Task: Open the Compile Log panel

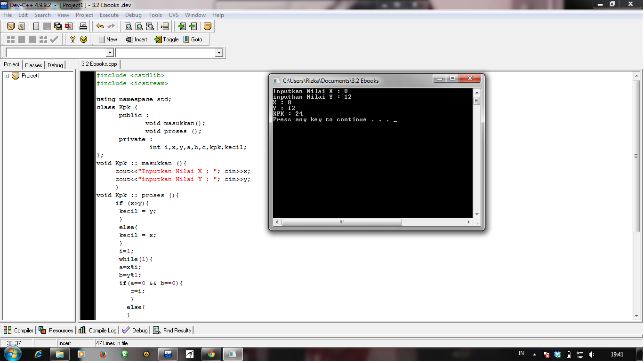Action: click(97, 330)
